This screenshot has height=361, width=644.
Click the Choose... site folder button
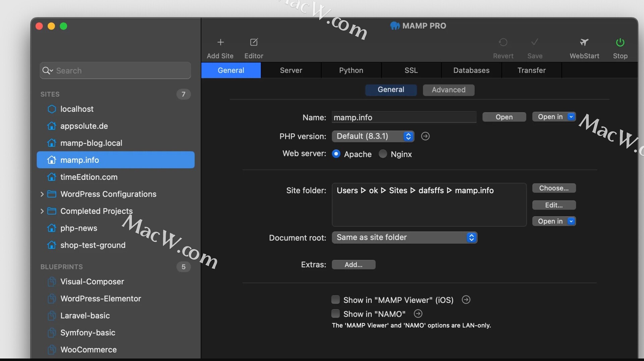(554, 188)
